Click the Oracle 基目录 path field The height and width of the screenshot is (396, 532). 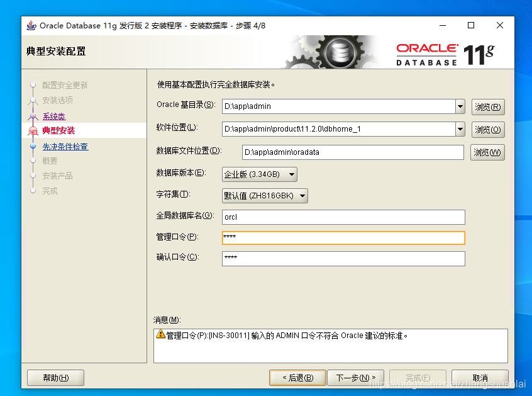pyautogui.click(x=338, y=106)
